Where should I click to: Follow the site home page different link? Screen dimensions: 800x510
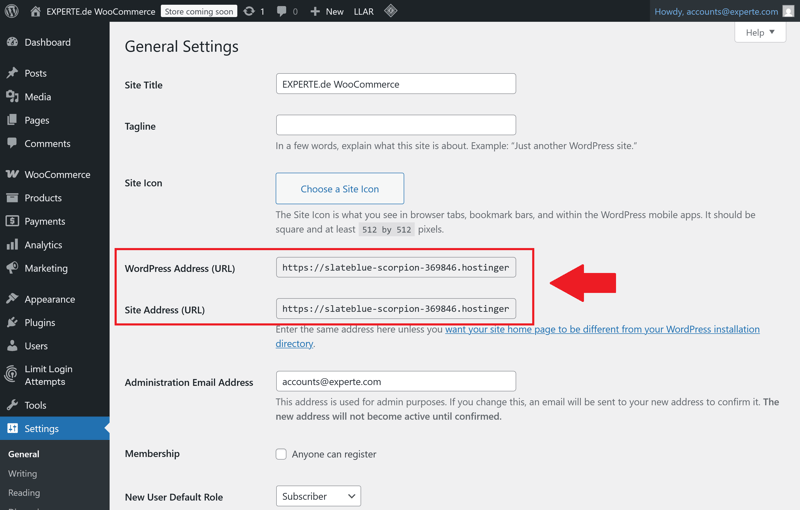point(602,329)
